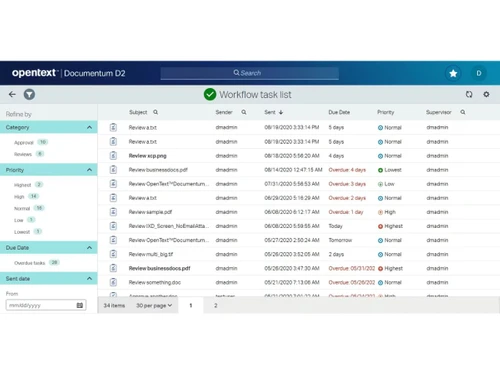
Task: Search by Subject magnifier icon
Action: [x=156, y=112]
